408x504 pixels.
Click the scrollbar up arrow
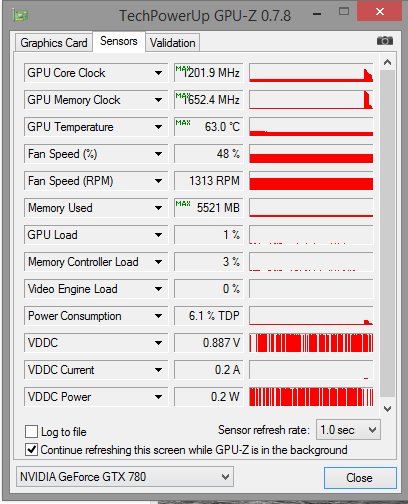click(387, 62)
